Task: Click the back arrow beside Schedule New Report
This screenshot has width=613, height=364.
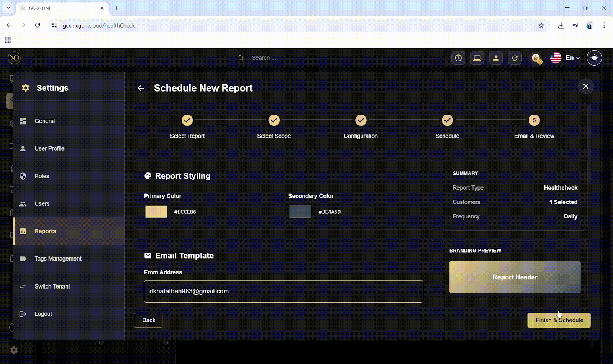Action: tap(141, 88)
